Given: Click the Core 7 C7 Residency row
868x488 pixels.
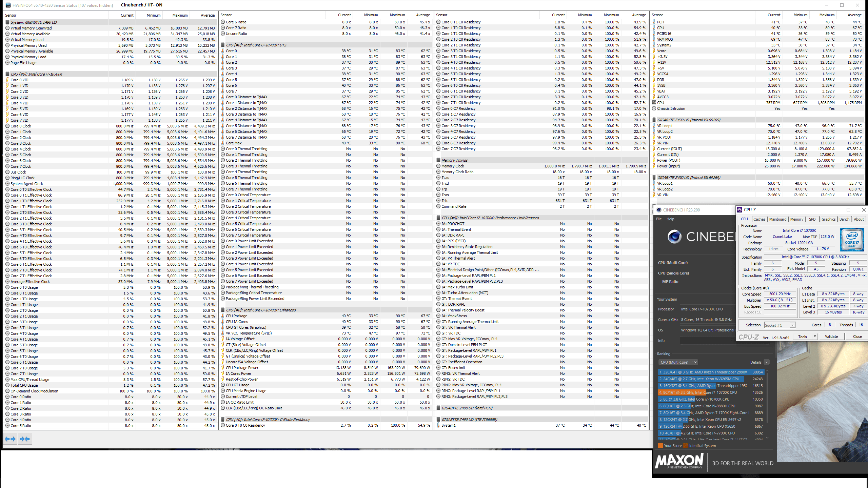Looking at the screenshot, I should tap(542, 149).
